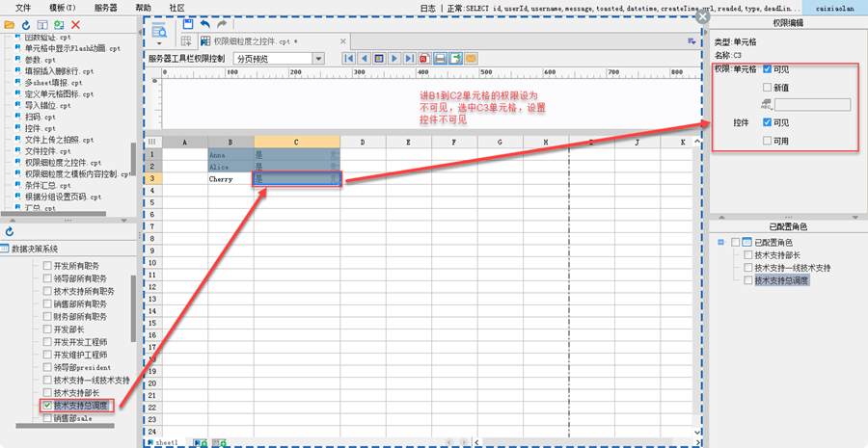Click the first page navigation icon

click(348, 59)
